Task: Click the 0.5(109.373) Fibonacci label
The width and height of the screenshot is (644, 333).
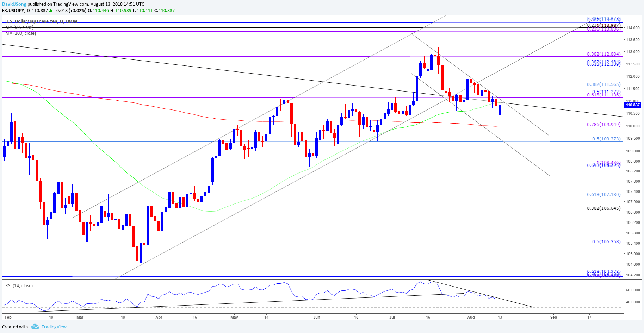Action: click(606, 139)
